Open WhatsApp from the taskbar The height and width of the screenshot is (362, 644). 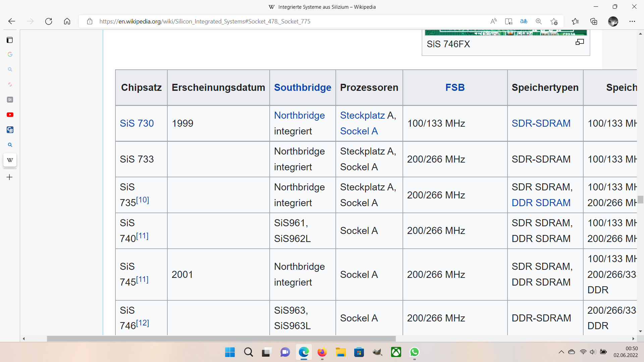[x=415, y=352]
